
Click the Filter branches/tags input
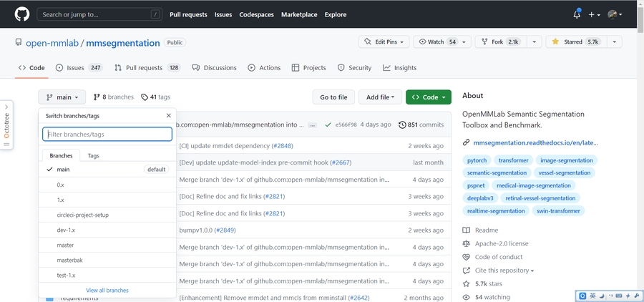tap(107, 134)
